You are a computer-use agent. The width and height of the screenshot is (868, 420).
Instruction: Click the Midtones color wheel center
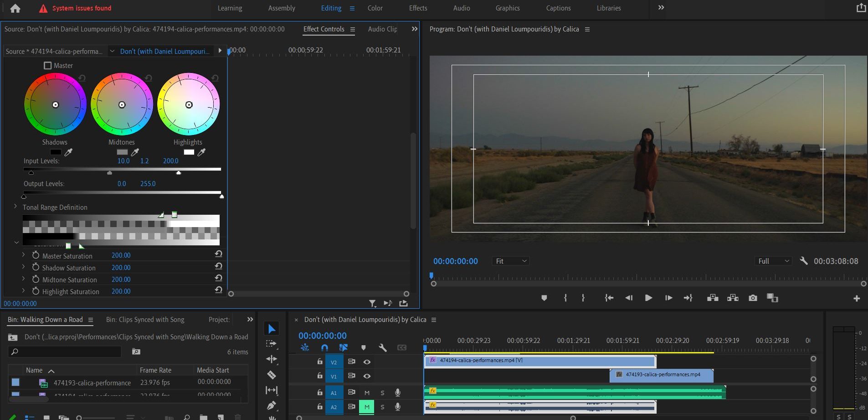[x=122, y=105]
